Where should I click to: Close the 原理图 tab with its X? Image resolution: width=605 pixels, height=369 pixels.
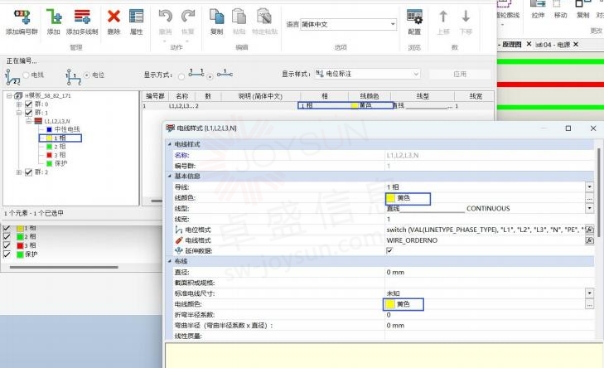[529, 44]
